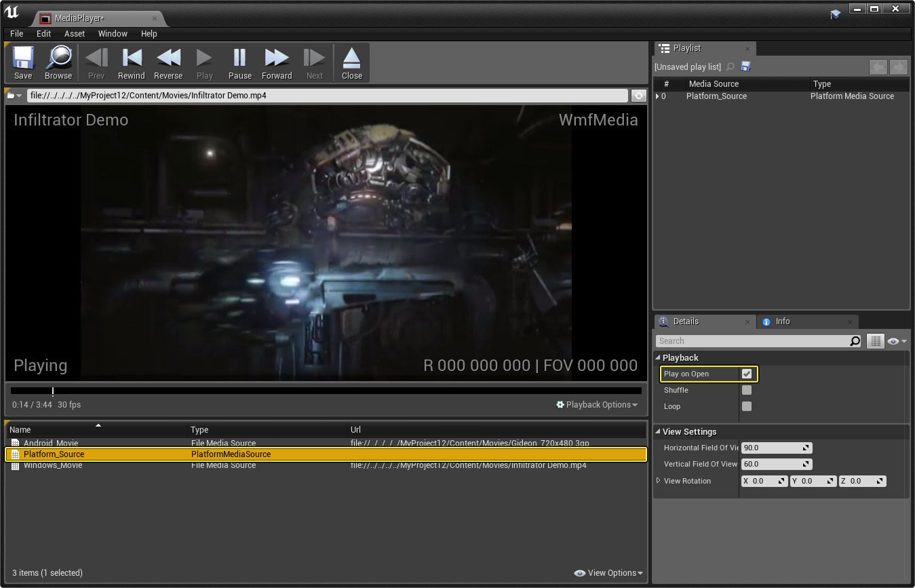Close the media with eject icon
Image resolution: width=915 pixels, height=588 pixels.
pyautogui.click(x=351, y=62)
